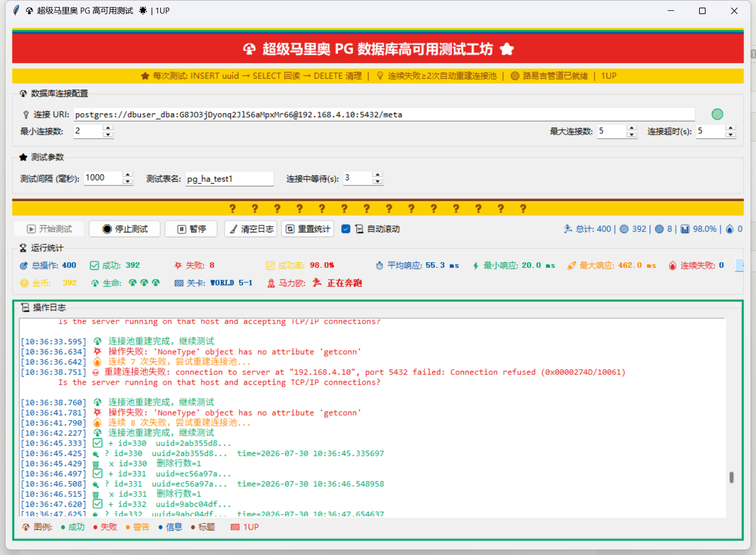The height and width of the screenshot is (555, 756).
Task: Click the mushroom icon on the 10:36:33.595 log line
Action: (98, 341)
